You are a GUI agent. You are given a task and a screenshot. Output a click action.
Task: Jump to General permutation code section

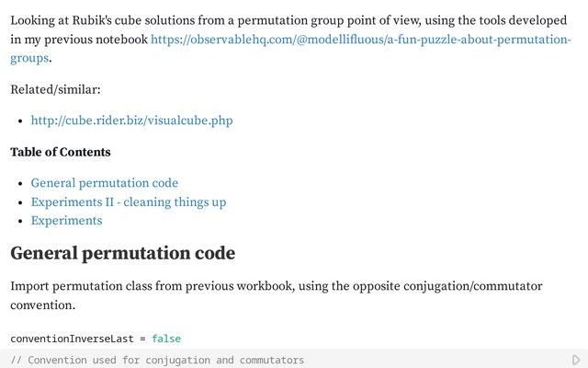(x=104, y=183)
